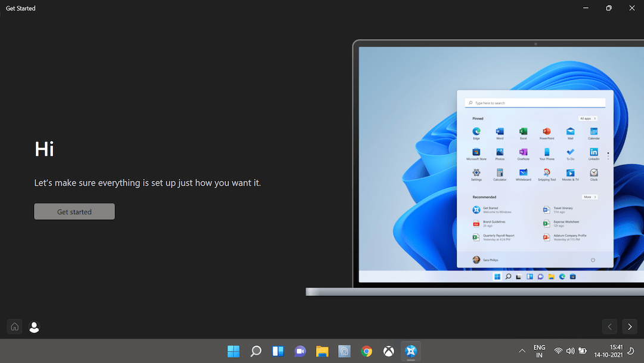Open the Xbox app from taskbar
This screenshot has width=644, height=363.
click(x=389, y=351)
